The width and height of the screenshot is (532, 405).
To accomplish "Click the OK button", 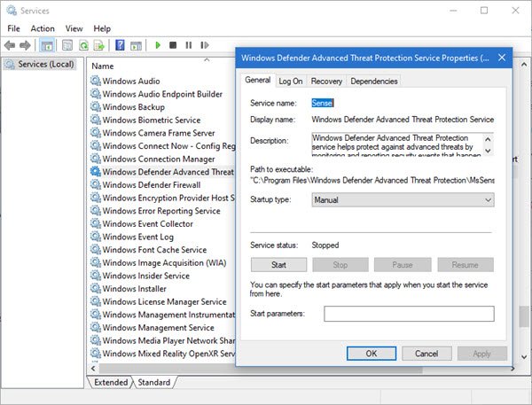I will [371, 353].
